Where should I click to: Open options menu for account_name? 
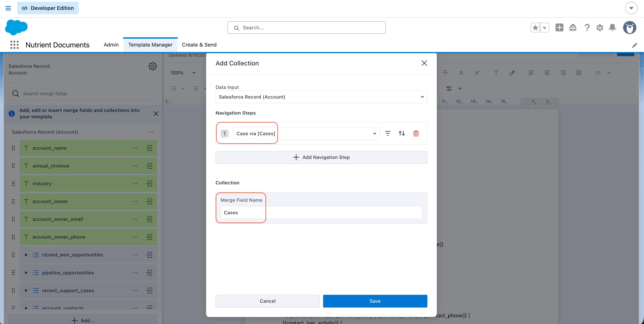coord(135,148)
